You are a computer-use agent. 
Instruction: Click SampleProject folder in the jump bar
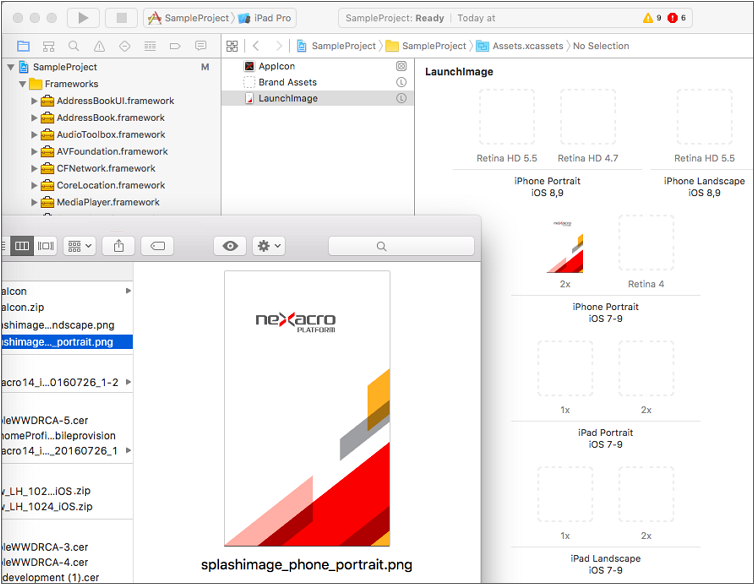(427, 46)
